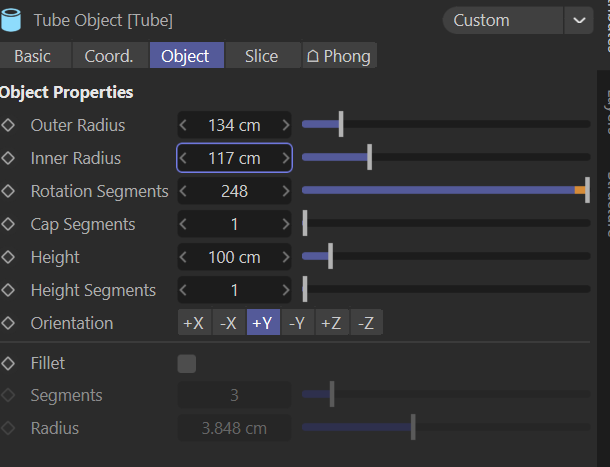
Task: Increase Outer Radius with right arrow
Action: click(x=286, y=126)
